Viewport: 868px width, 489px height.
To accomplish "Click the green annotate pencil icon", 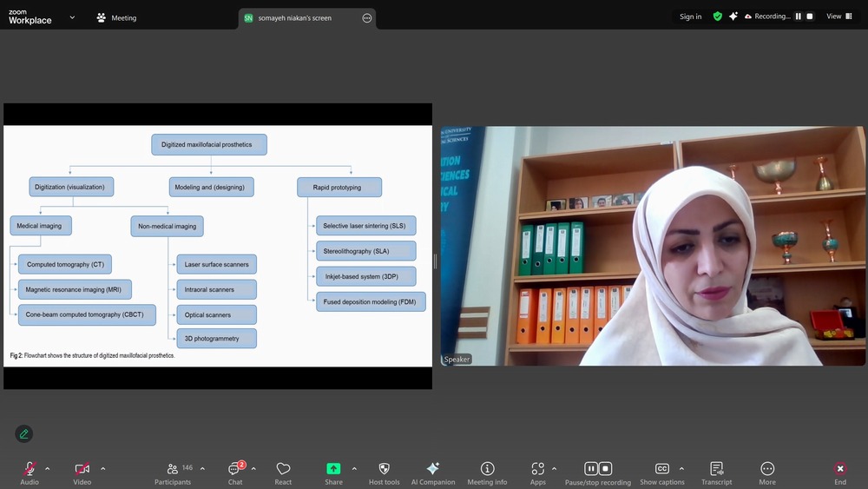I will pos(24,433).
